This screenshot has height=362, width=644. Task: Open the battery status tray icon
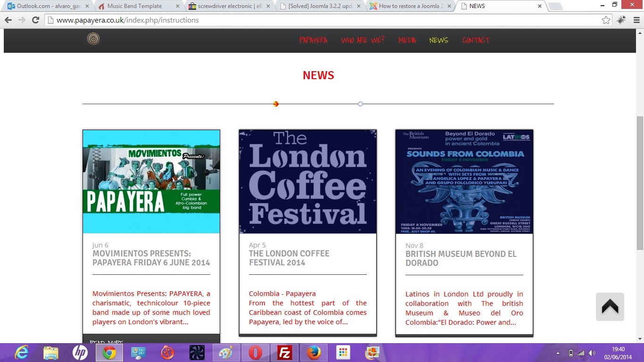click(x=571, y=353)
